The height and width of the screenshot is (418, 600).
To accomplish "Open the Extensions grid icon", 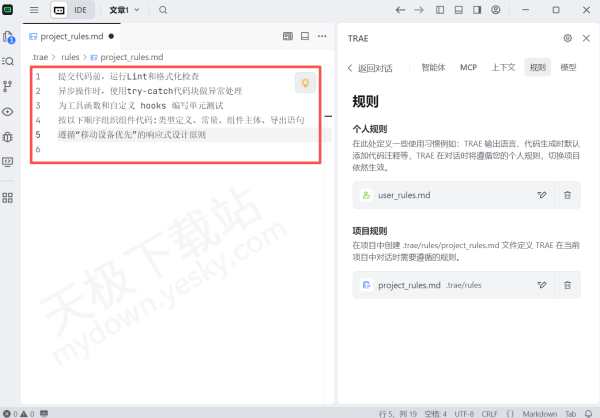I will [8, 197].
